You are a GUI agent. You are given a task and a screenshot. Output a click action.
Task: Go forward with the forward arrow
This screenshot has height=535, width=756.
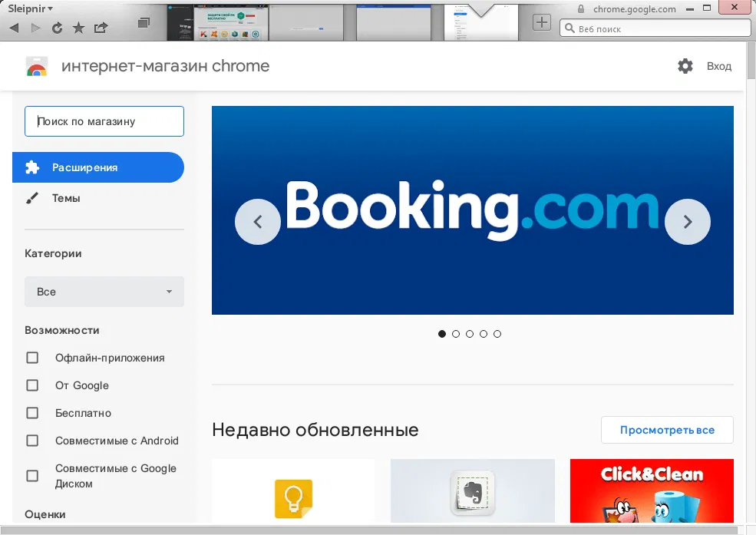click(35, 28)
